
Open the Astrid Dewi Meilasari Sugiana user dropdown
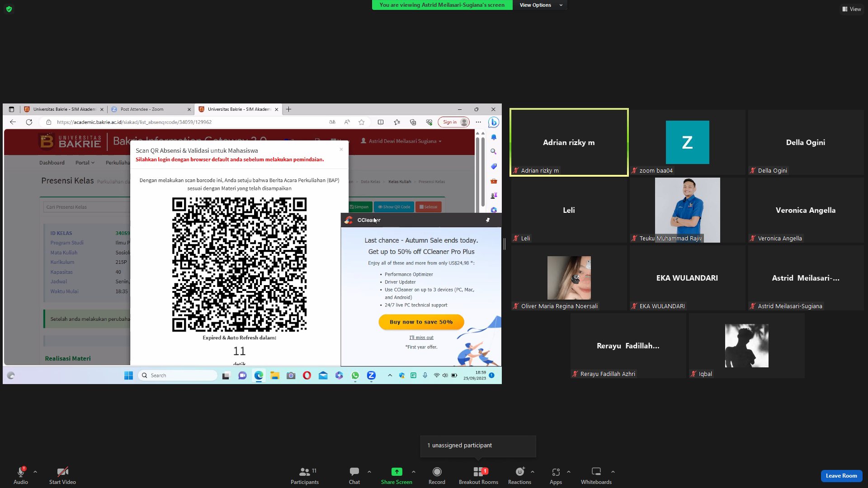tap(401, 141)
